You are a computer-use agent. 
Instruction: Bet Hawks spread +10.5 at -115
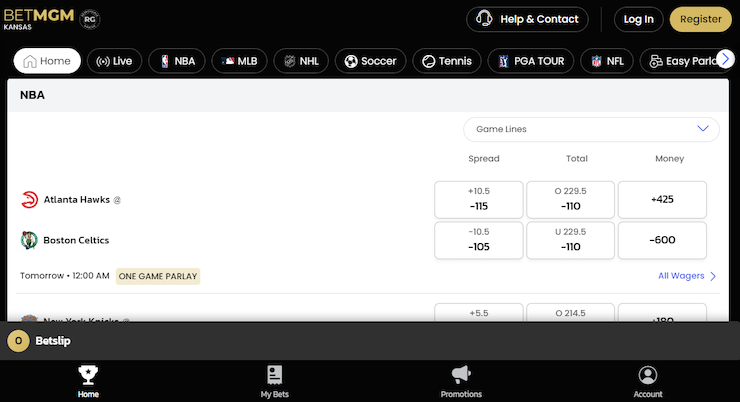tap(479, 200)
